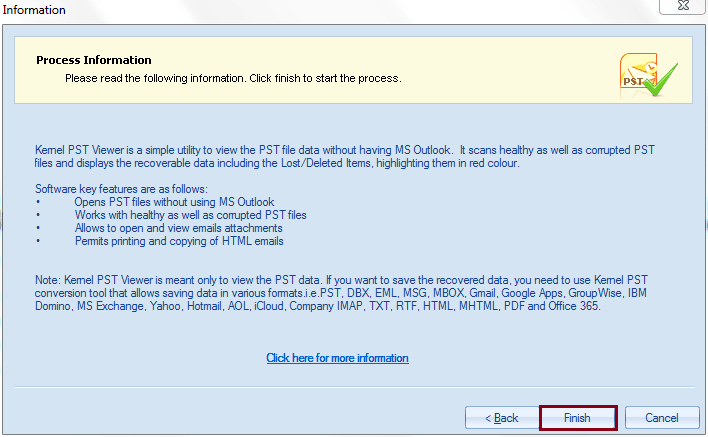Click the "Information" window title text
708x437 pixels.
(x=35, y=10)
